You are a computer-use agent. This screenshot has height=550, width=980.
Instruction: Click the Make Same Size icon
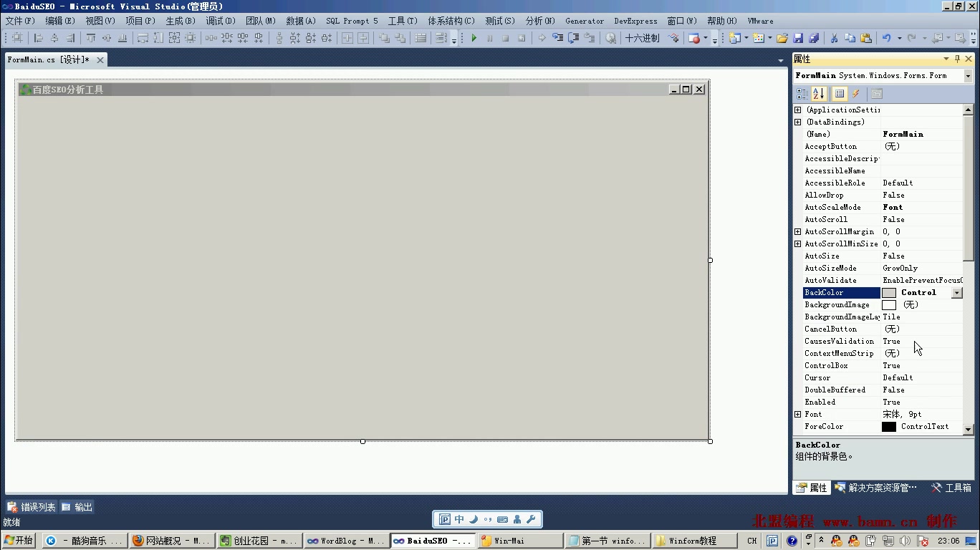point(174,38)
